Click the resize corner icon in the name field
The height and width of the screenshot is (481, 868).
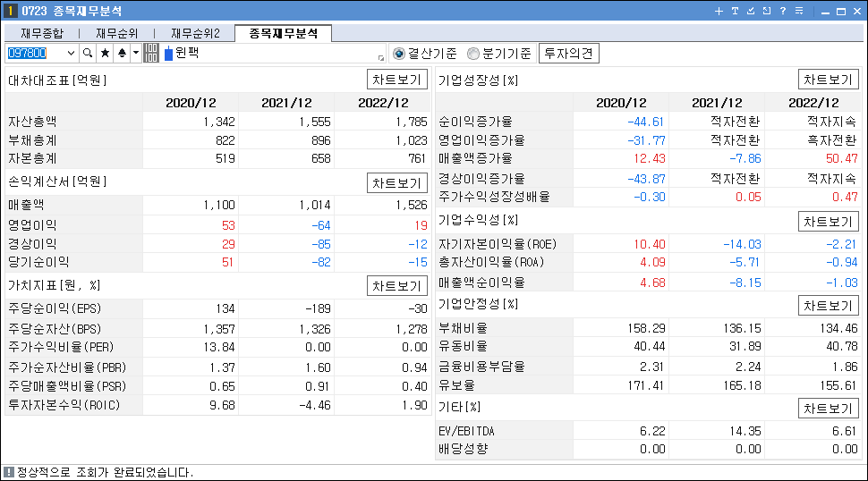381,57
